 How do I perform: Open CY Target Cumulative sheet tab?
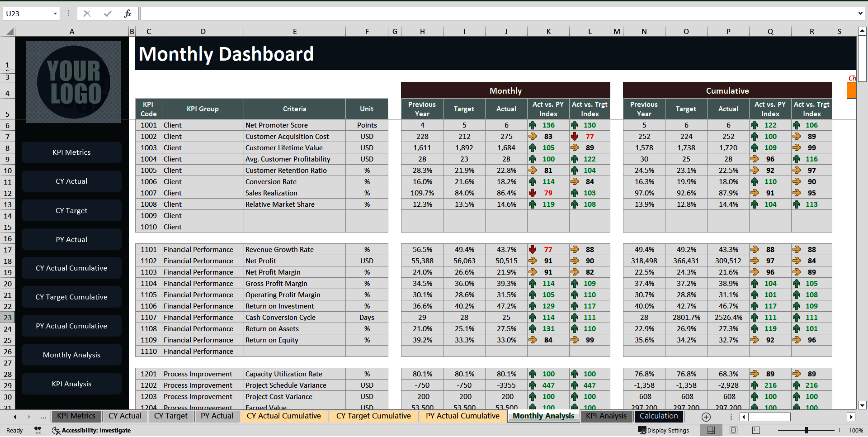coord(373,416)
